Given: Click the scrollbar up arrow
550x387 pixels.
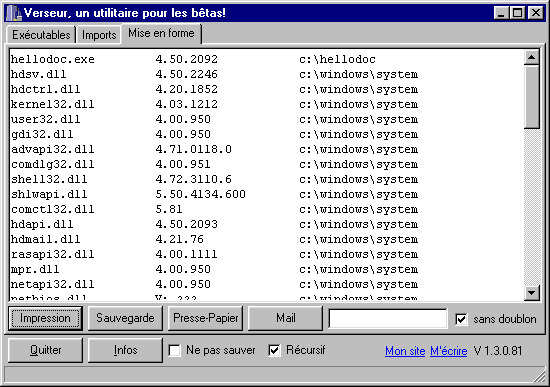Looking at the screenshot, I should tap(532, 57).
